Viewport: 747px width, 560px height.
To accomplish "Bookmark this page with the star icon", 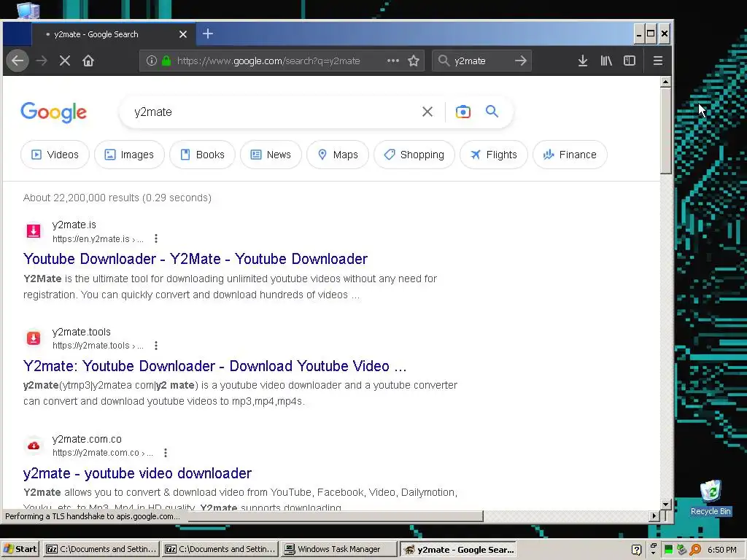I will pos(414,61).
